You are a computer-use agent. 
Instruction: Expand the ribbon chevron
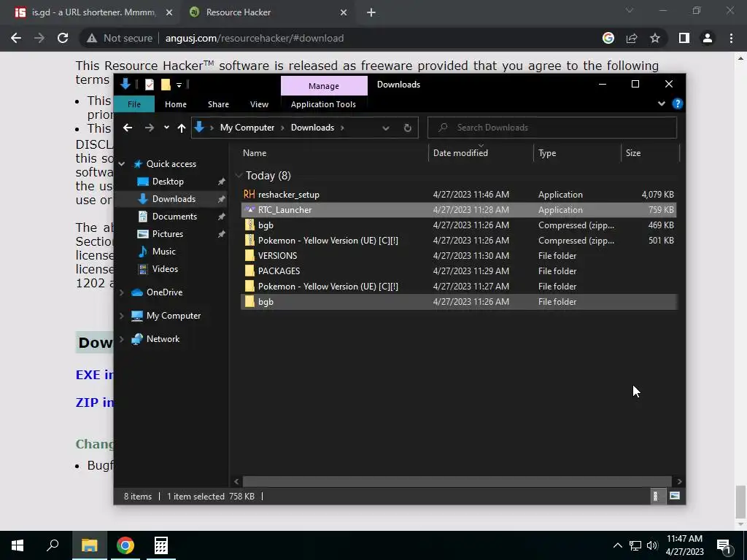661,104
